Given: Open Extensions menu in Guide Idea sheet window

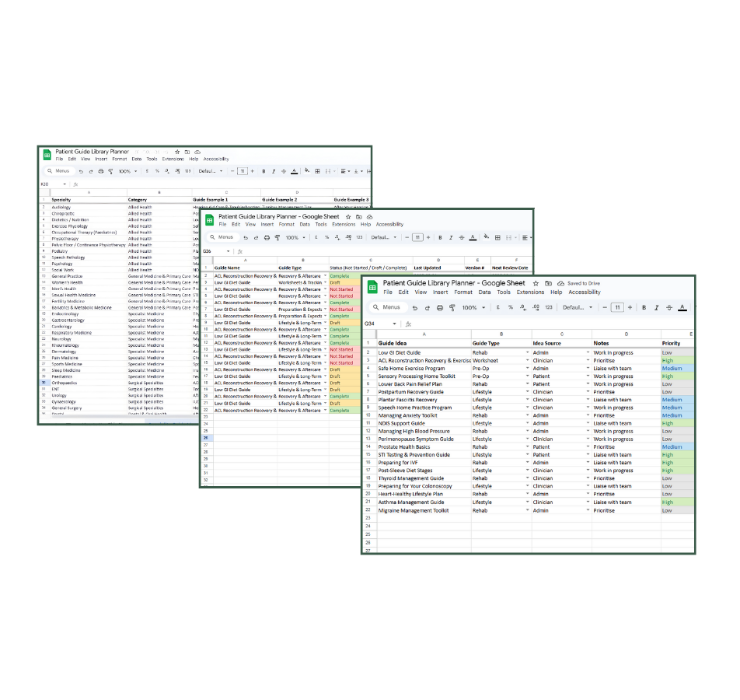Looking at the screenshot, I should 530,292.
